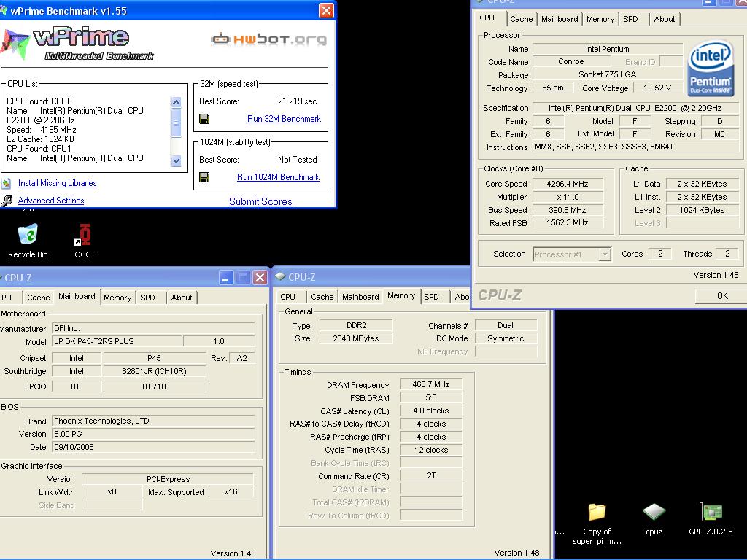Viewport: 747px width, 560px height.
Task: Click the up arrow of the CPU List scrollbar
Action: coord(177,102)
